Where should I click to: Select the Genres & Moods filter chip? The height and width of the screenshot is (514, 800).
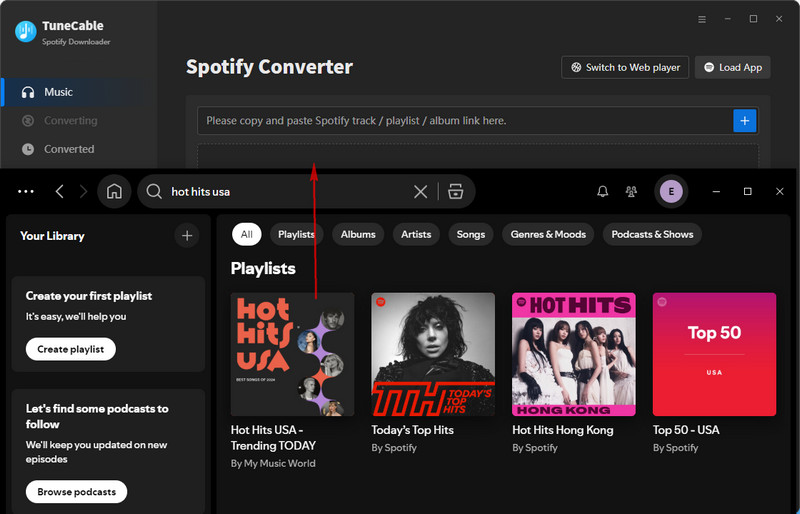tap(548, 234)
